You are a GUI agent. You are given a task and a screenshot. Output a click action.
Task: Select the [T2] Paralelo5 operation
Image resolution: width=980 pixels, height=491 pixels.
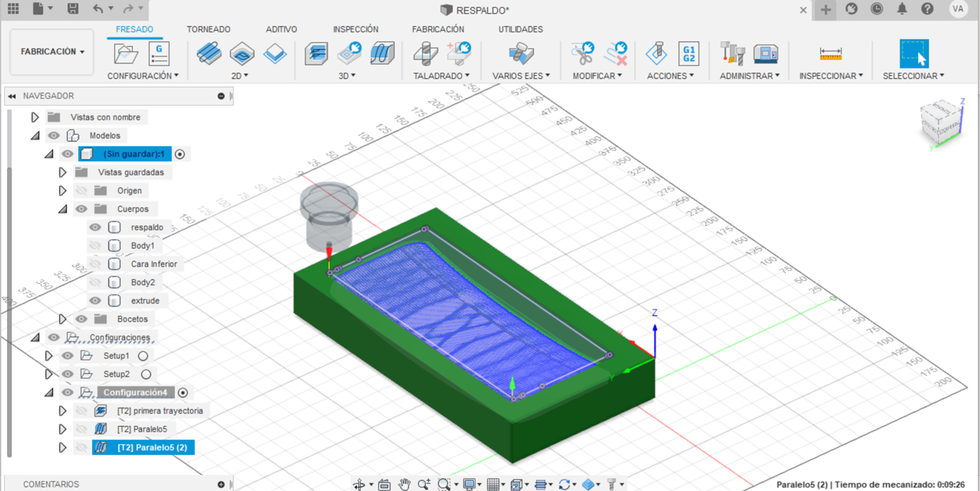142,429
